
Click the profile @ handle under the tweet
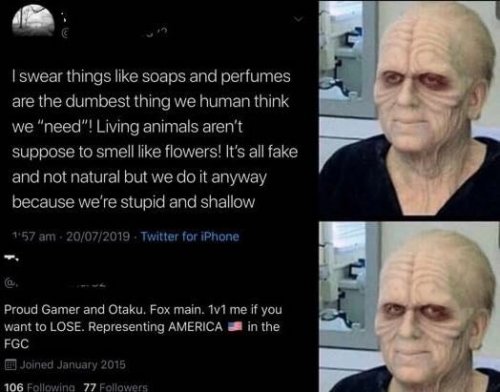click(x=55, y=284)
